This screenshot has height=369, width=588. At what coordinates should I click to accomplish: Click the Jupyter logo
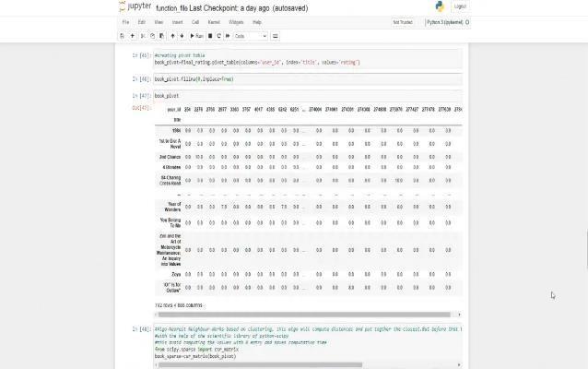click(135, 6)
